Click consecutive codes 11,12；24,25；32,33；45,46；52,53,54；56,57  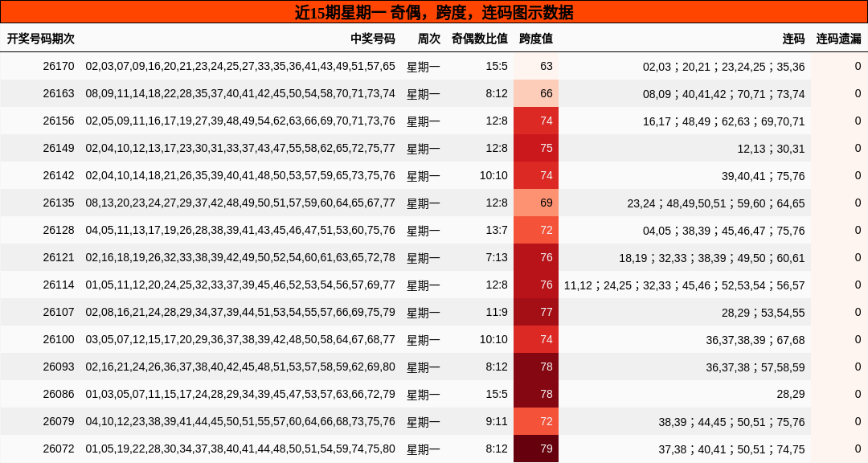click(684, 285)
